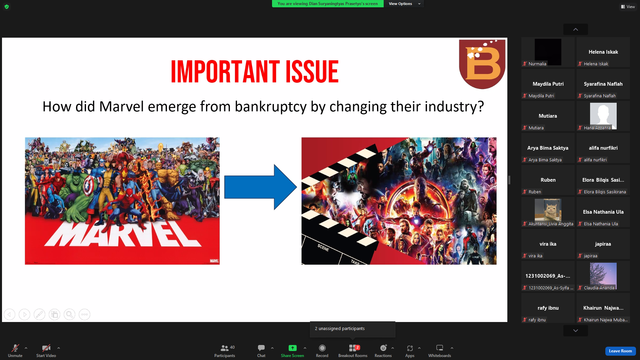Image resolution: width=640 pixels, height=360 pixels.
Task: Open Whiteboards
Action: coord(439,350)
